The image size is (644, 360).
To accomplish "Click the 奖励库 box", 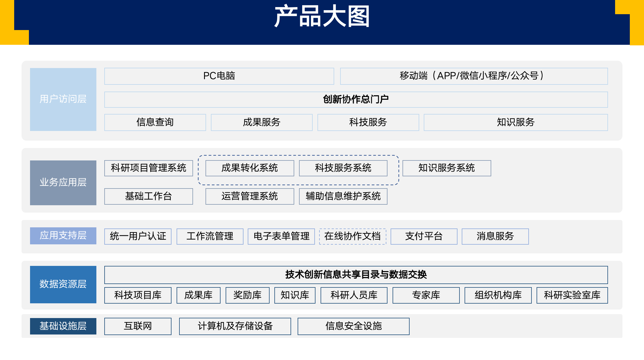I will click(247, 295).
